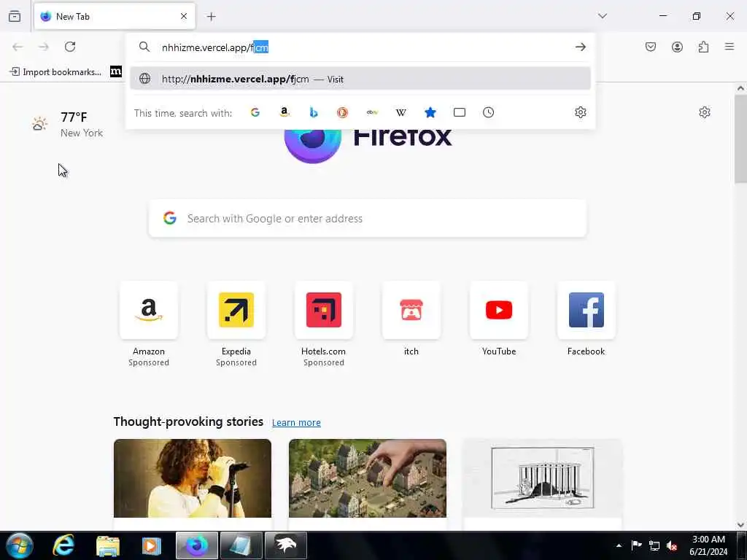The height and width of the screenshot is (560, 747).
Task: Search this time with Google
Action: coord(255,112)
